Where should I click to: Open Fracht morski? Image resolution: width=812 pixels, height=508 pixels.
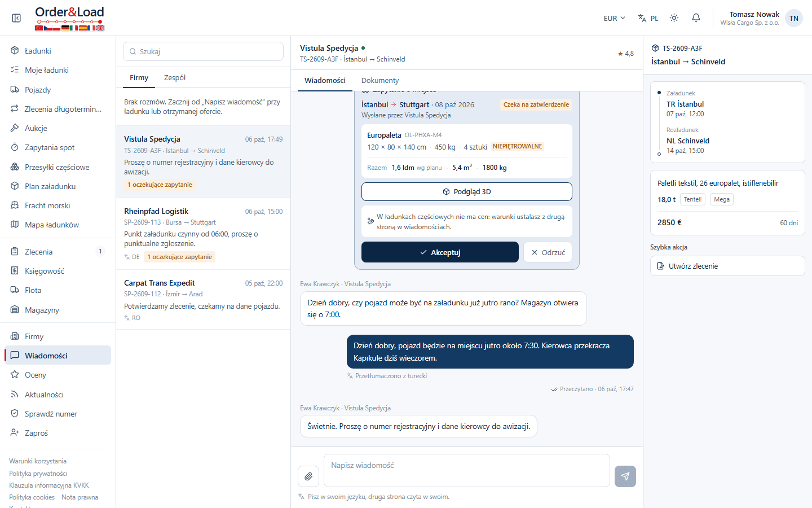tap(57, 205)
